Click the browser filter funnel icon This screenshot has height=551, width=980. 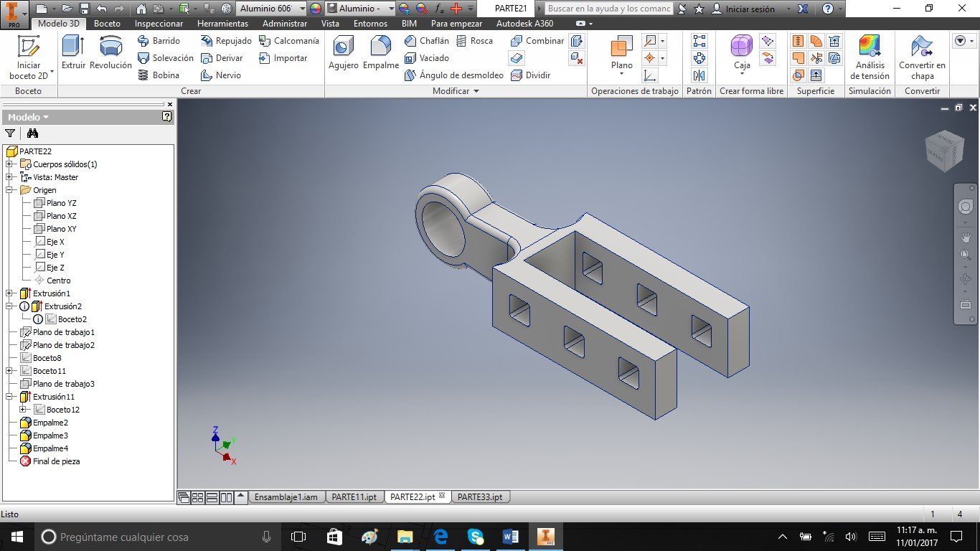coord(10,133)
